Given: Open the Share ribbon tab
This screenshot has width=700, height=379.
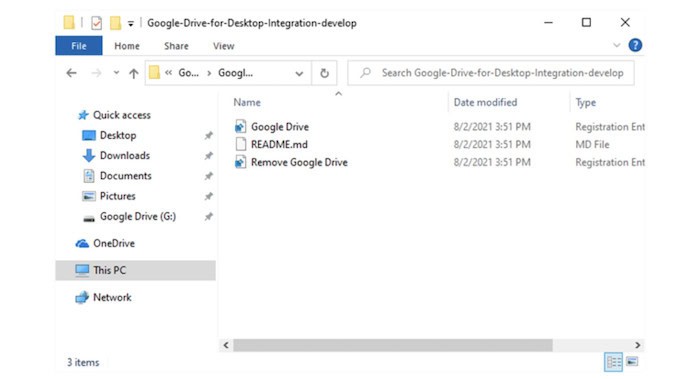Looking at the screenshot, I should [x=176, y=46].
